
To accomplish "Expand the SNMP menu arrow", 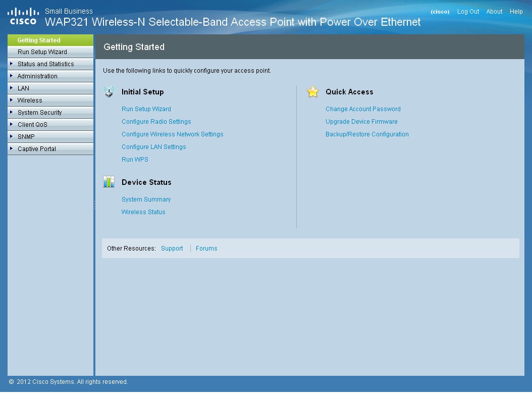I will (12, 136).
